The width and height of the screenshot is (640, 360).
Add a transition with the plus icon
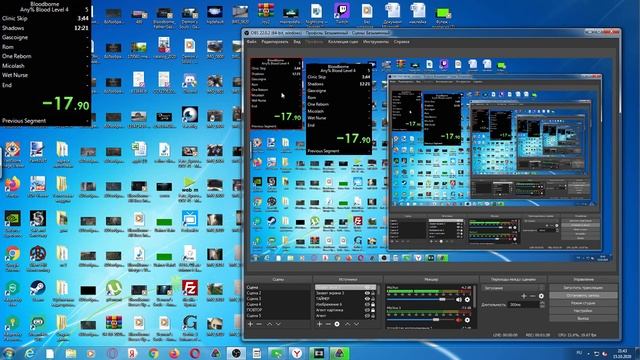[x=524, y=296]
